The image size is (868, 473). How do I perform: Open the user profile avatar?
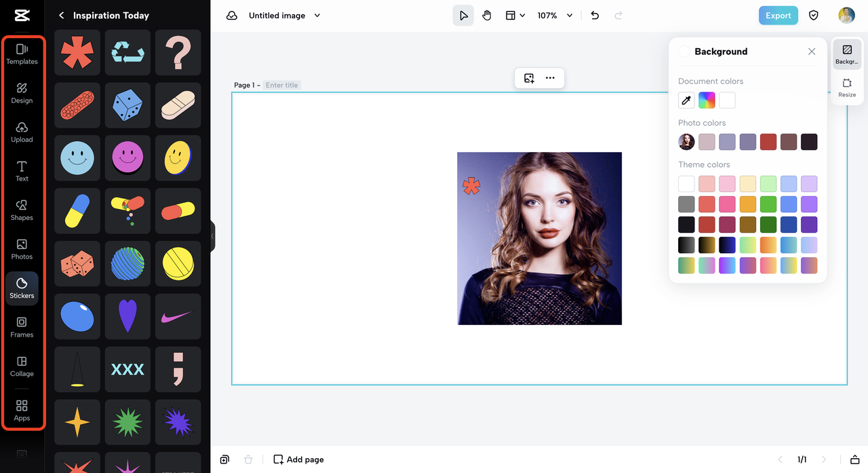click(x=846, y=16)
